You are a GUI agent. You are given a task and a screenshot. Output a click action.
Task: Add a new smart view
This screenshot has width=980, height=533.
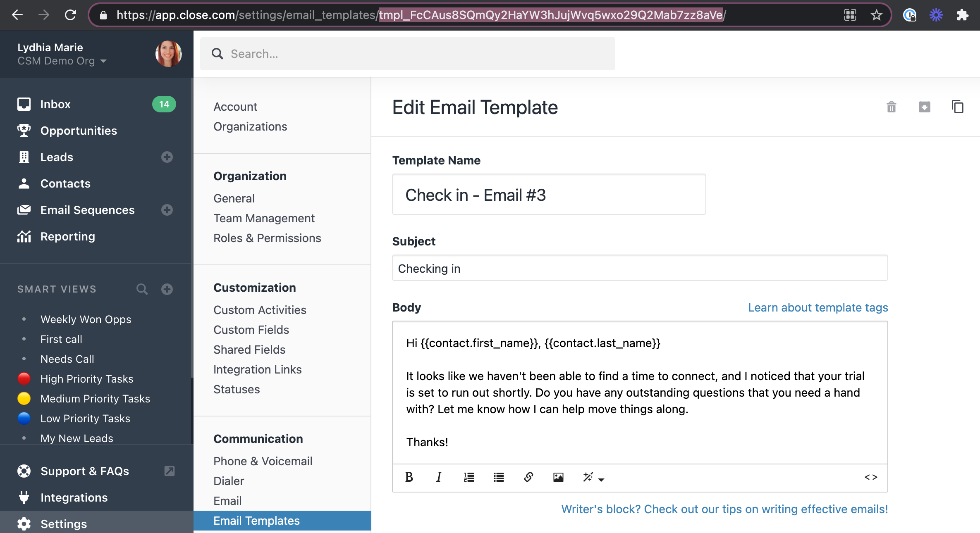tap(167, 289)
